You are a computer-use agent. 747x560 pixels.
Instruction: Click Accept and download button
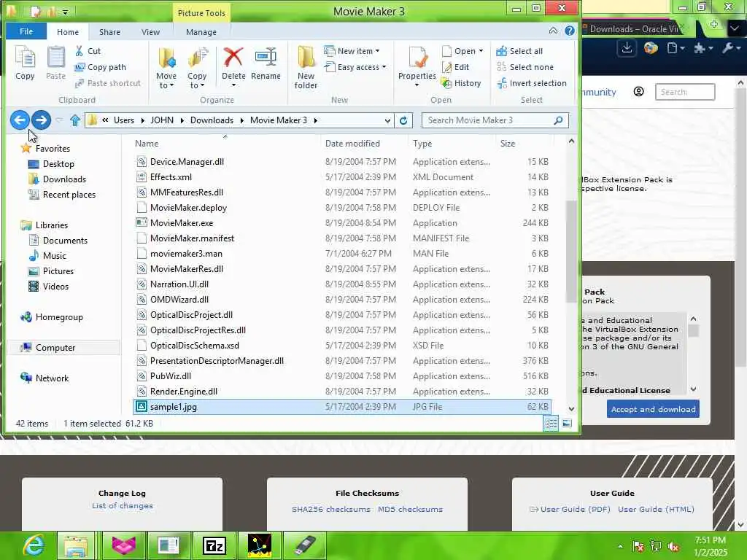(x=653, y=409)
